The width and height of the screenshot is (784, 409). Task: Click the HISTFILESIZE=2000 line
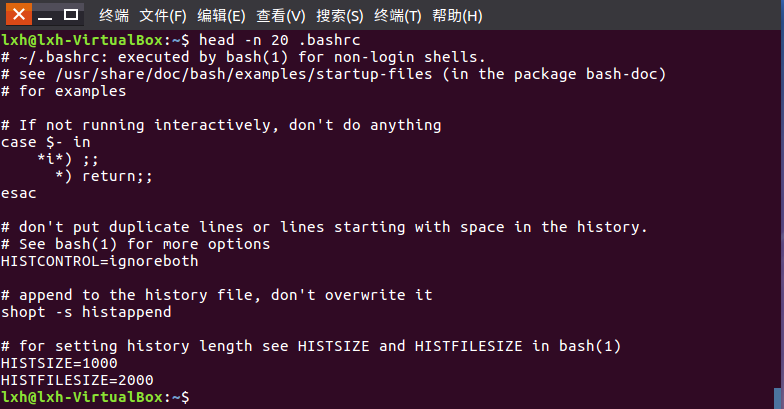point(77,380)
